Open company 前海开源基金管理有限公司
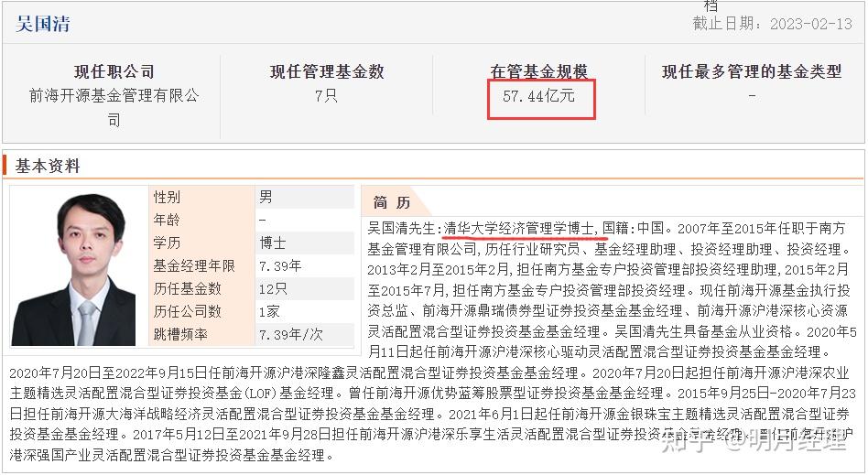Viewport: 868px width, 475px height. coord(114,107)
